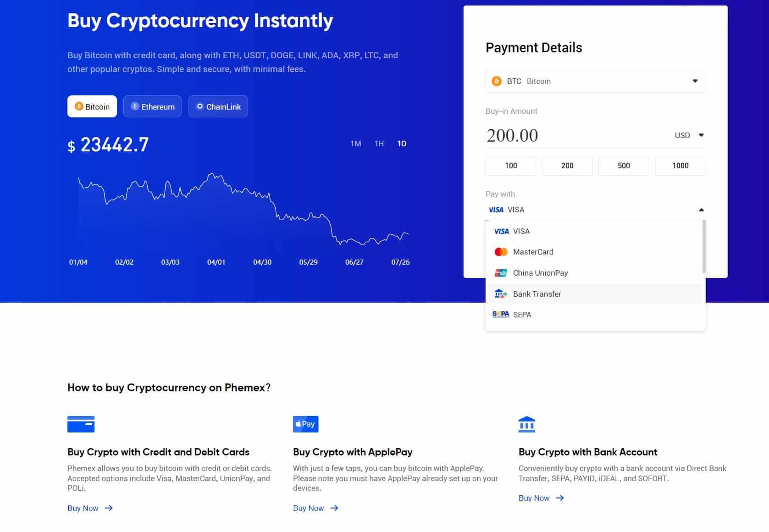
Task: Choose the 500 preset amount
Action: 623,166
